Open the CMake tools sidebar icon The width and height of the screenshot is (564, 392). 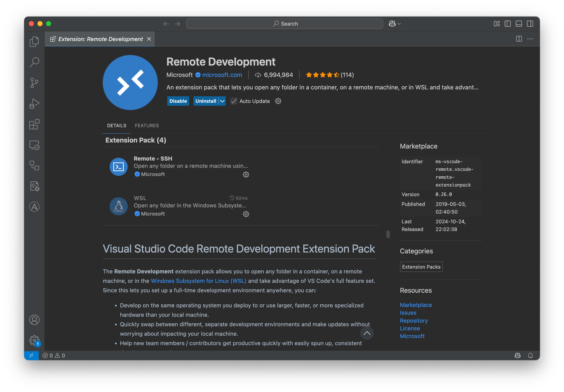[x=34, y=186]
